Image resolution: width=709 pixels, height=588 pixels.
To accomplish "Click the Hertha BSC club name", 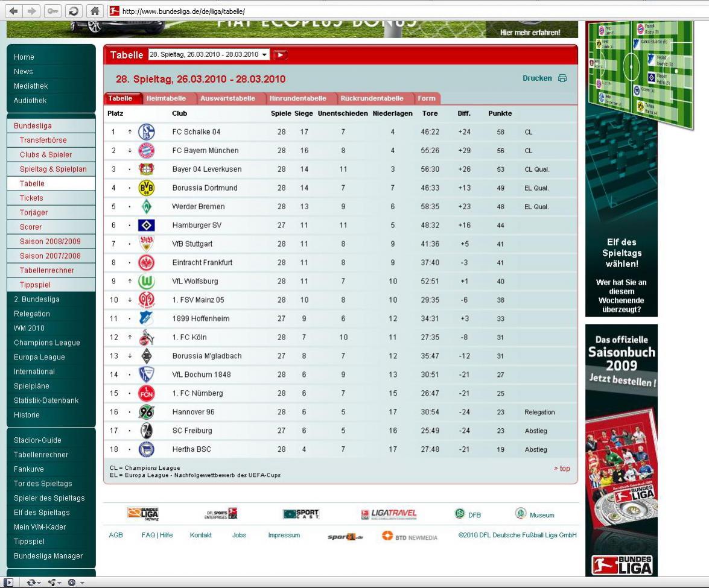I will tap(192, 449).
